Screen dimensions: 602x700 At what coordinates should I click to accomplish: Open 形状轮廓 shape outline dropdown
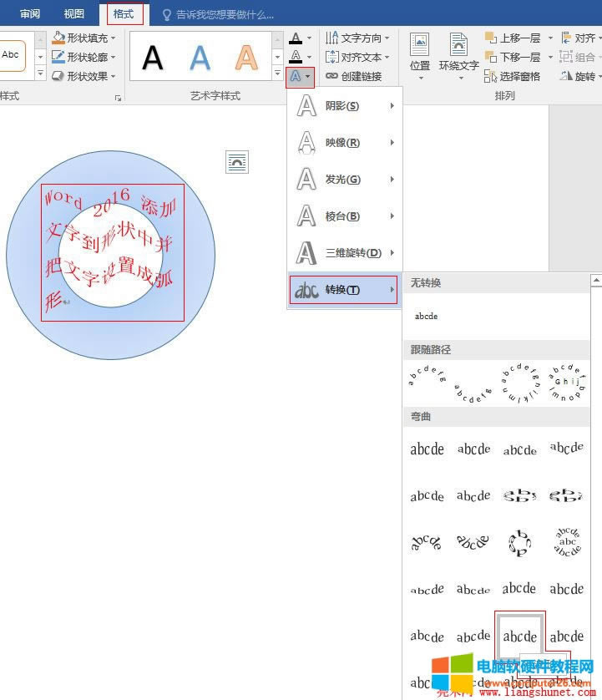pyautogui.click(x=83, y=57)
